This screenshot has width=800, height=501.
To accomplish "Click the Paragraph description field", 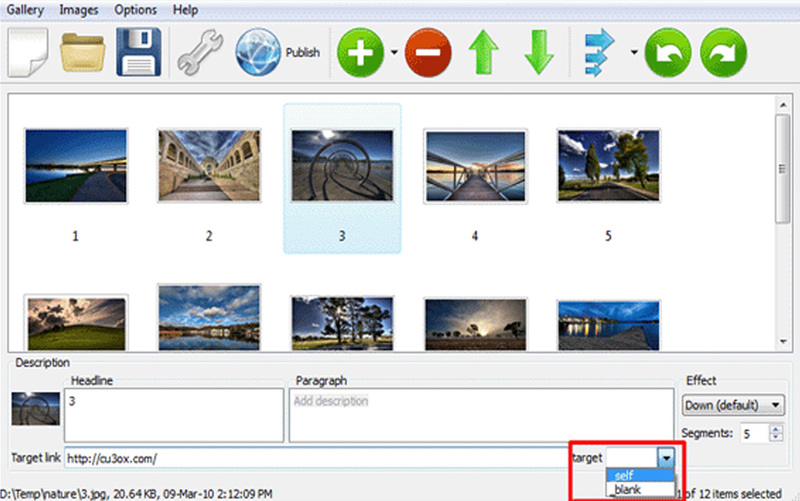I will [481, 415].
